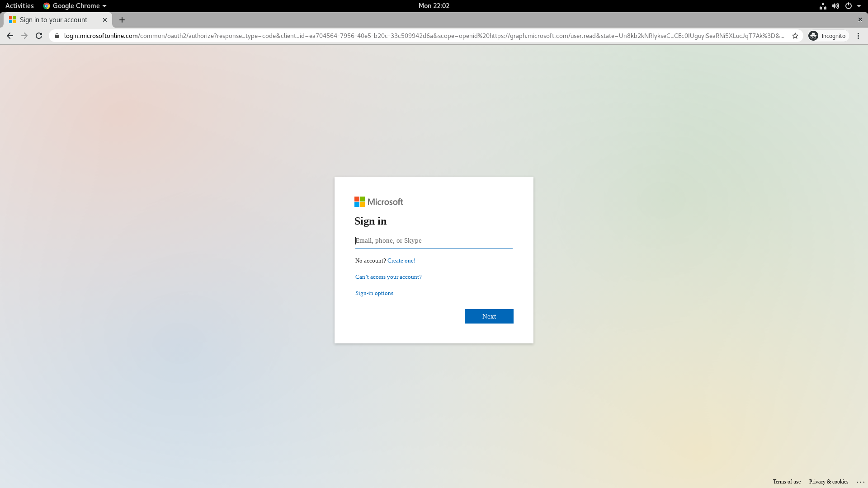
Task: Open a new browser tab
Action: [122, 20]
